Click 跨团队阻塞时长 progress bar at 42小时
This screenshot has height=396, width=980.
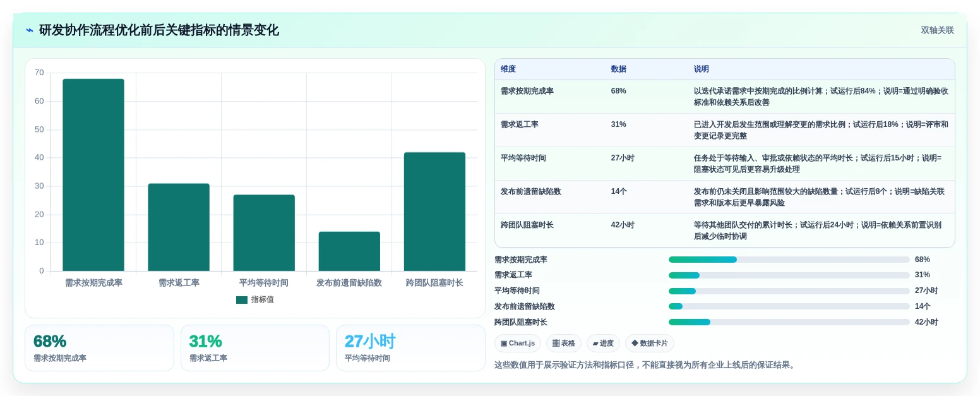pyautogui.click(x=789, y=322)
